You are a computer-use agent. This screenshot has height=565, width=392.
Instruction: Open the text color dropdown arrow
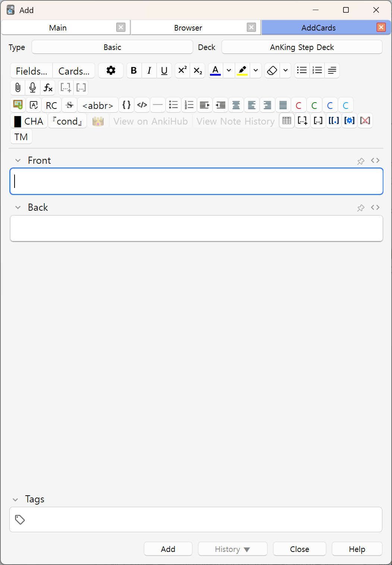tap(229, 70)
